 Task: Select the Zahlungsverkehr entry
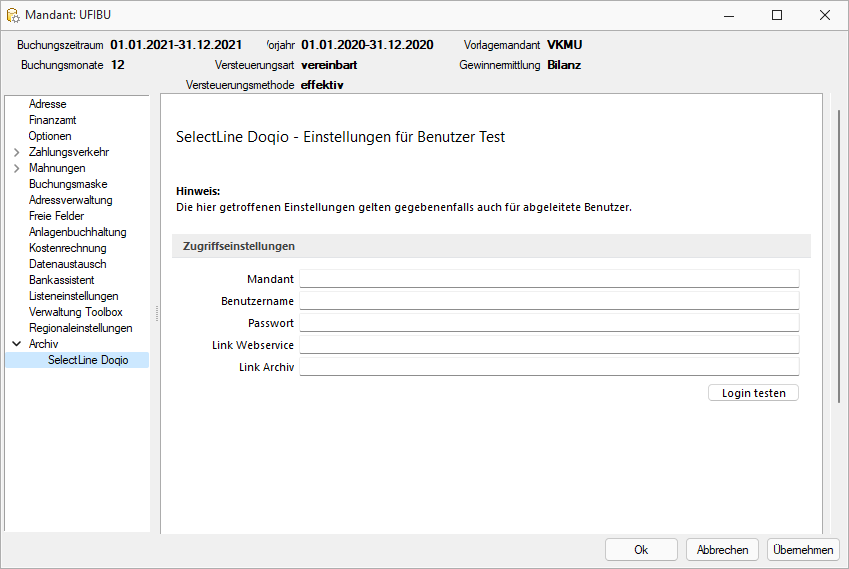pos(69,152)
